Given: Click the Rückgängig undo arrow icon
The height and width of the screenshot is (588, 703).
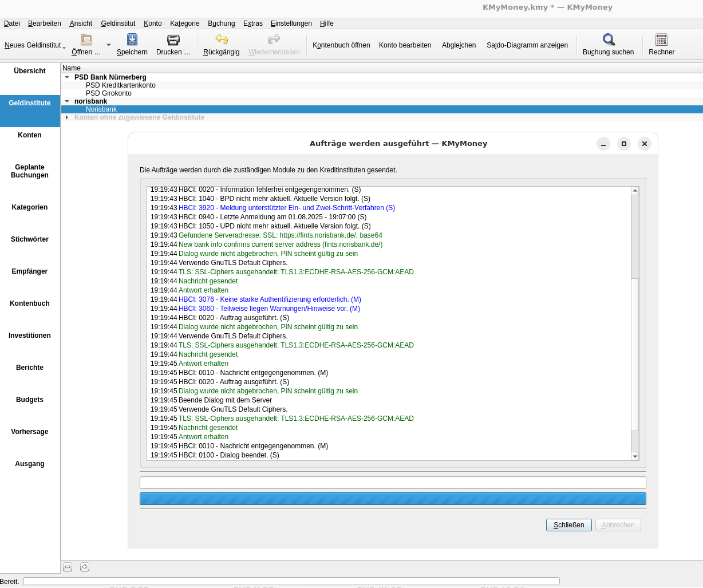Looking at the screenshot, I should [222, 40].
